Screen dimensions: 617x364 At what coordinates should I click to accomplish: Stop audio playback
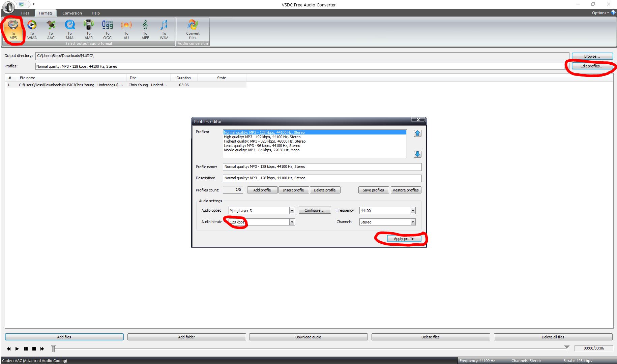(34, 349)
